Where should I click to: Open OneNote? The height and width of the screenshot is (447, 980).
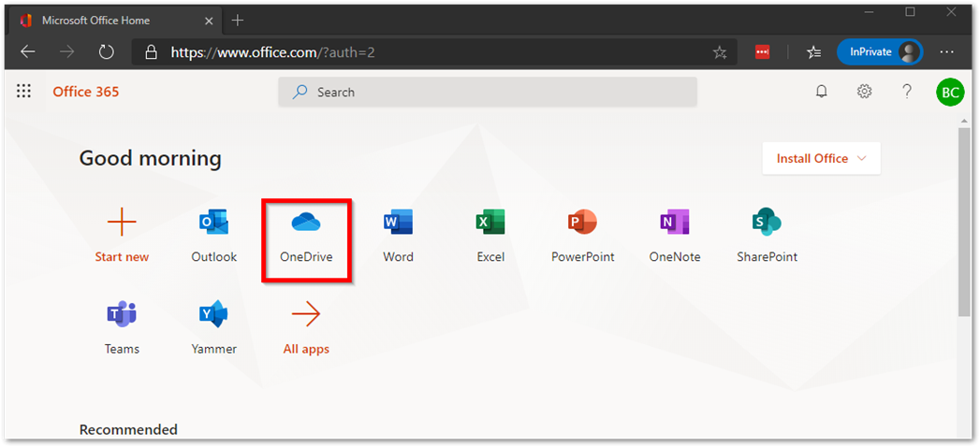[674, 236]
